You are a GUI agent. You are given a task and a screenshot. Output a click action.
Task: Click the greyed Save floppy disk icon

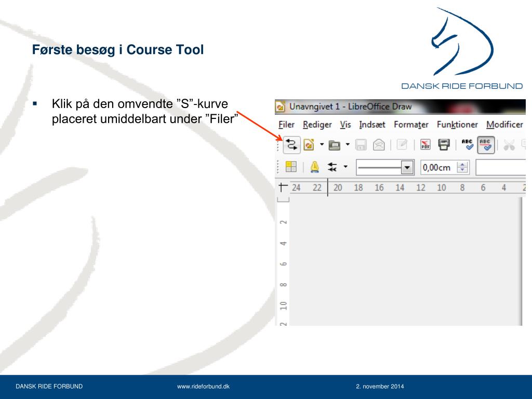coord(361,145)
